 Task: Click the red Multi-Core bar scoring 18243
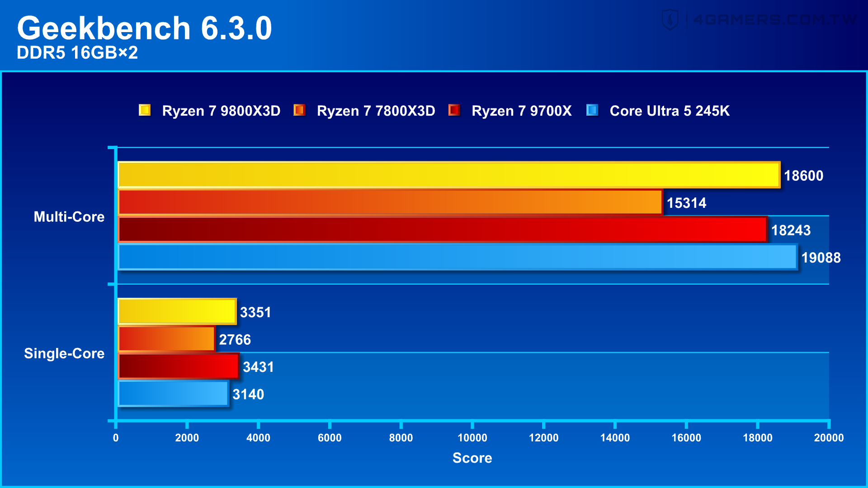pos(443,230)
